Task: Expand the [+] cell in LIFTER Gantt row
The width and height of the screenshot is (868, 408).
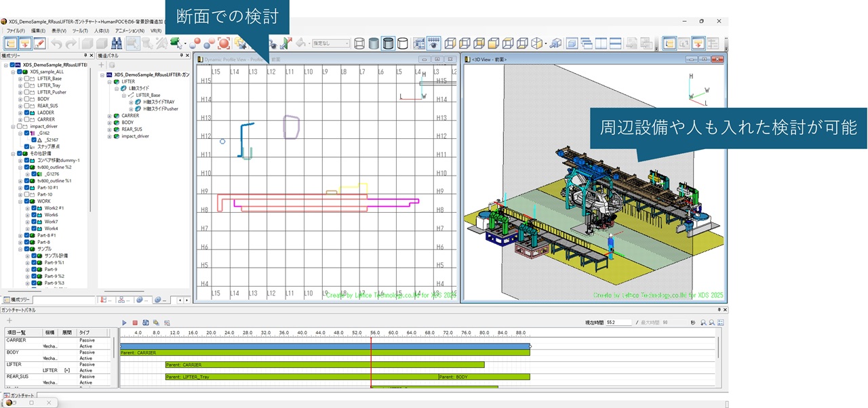Action: pyautogui.click(x=67, y=371)
